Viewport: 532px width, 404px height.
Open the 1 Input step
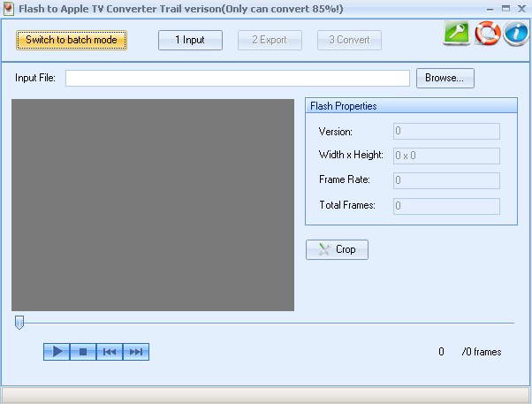click(x=190, y=40)
